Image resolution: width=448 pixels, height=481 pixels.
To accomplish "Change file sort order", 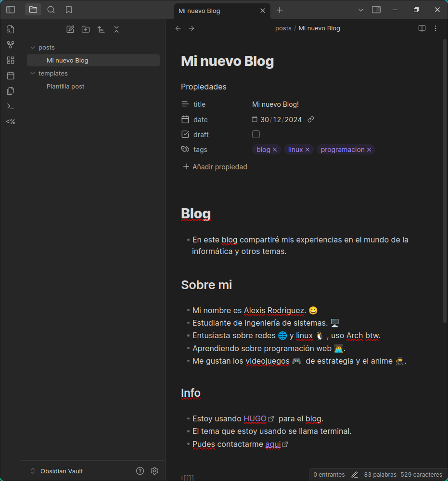I will 101,29.
